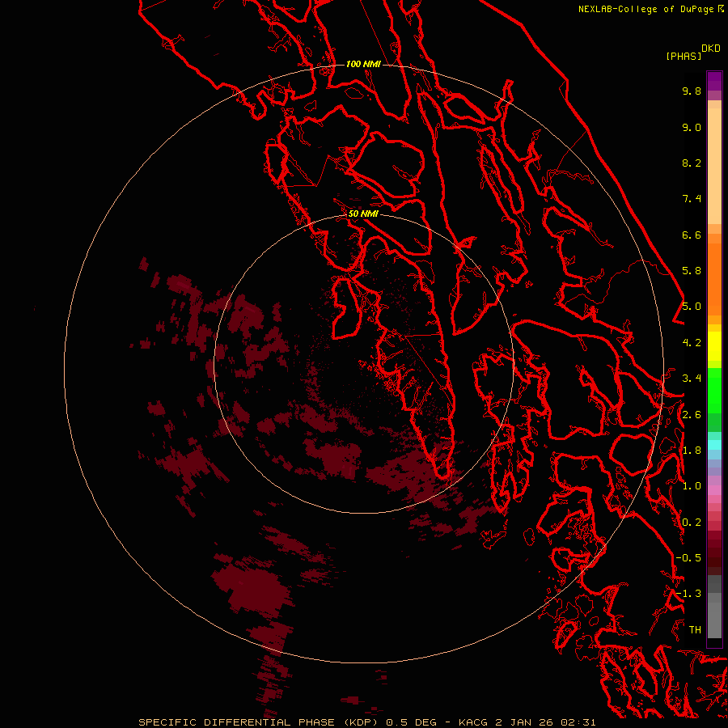728x728 pixels.
Task: Click the DKD label above color scale
Action: [711, 49]
